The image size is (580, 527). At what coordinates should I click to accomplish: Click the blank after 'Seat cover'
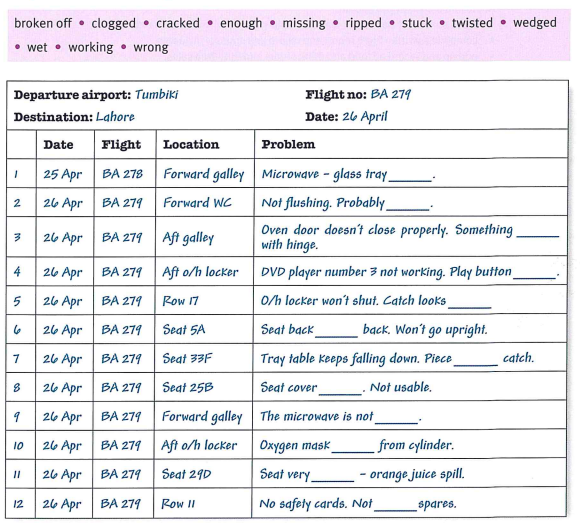click(340, 392)
